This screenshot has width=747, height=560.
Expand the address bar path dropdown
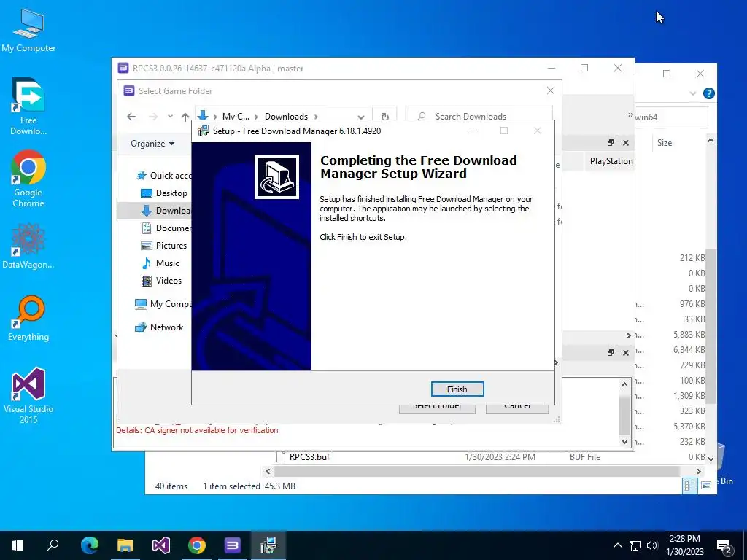(360, 117)
